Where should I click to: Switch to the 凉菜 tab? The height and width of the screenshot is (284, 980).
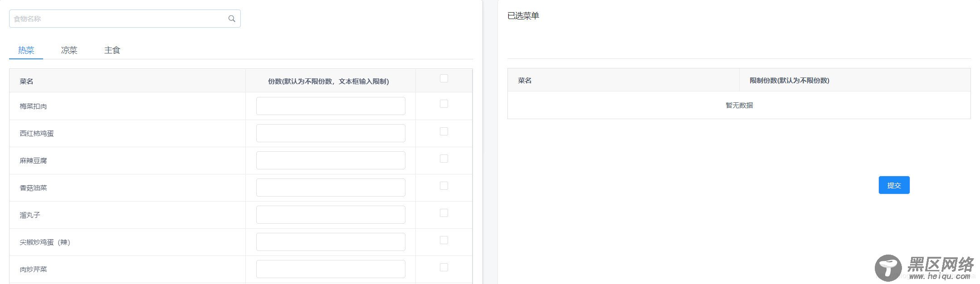point(69,50)
